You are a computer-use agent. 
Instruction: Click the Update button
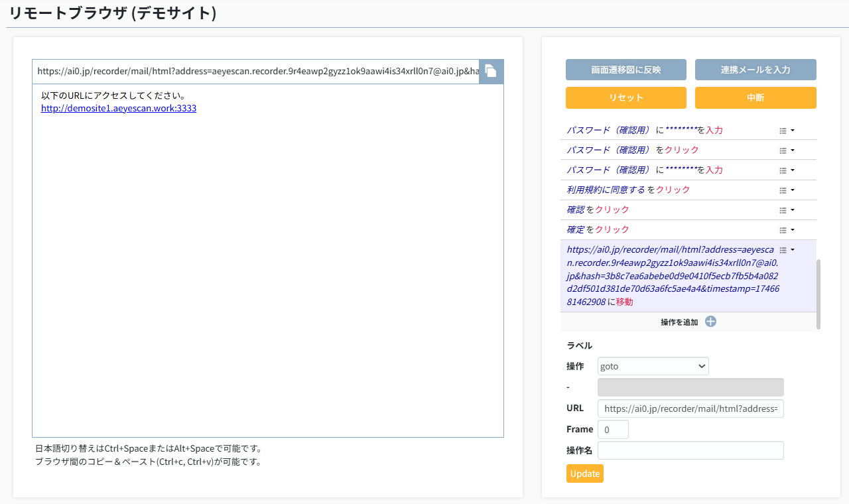pos(584,473)
